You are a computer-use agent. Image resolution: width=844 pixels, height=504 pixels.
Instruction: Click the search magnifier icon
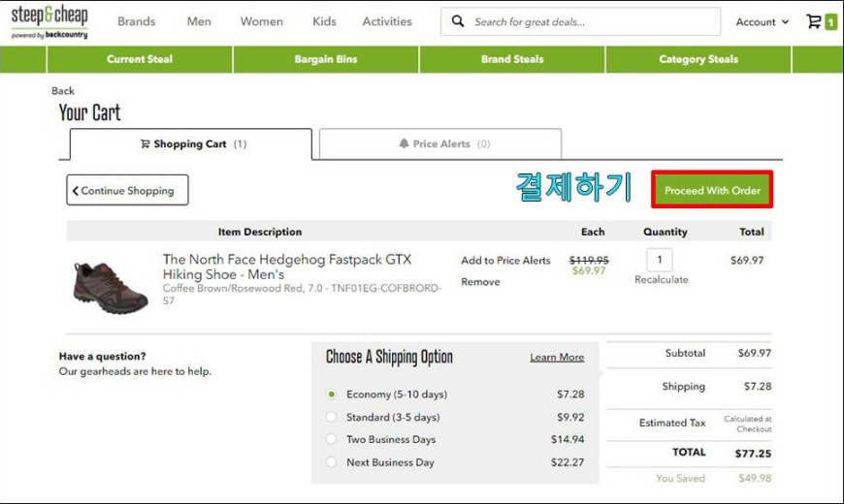tap(458, 21)
